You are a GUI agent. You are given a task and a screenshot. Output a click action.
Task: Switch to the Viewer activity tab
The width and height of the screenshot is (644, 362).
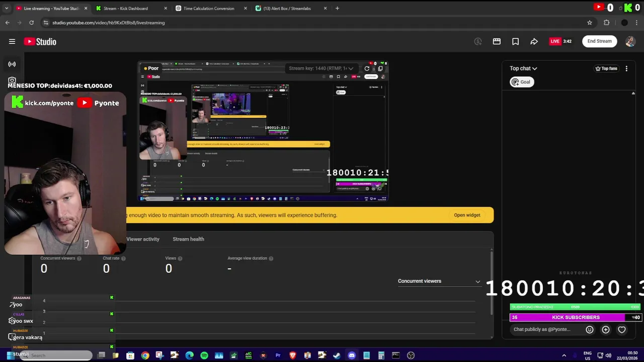(x=143, y=239)
